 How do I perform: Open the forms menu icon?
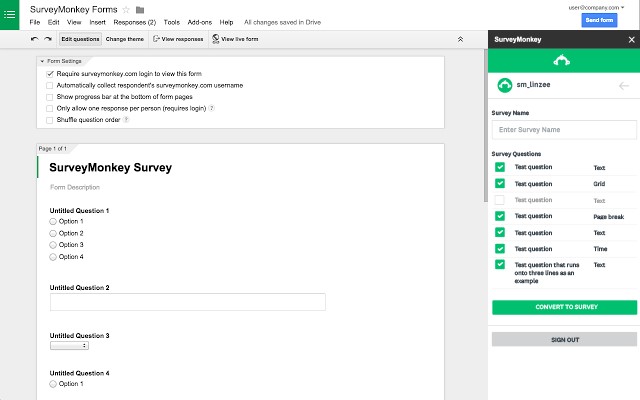9,15
